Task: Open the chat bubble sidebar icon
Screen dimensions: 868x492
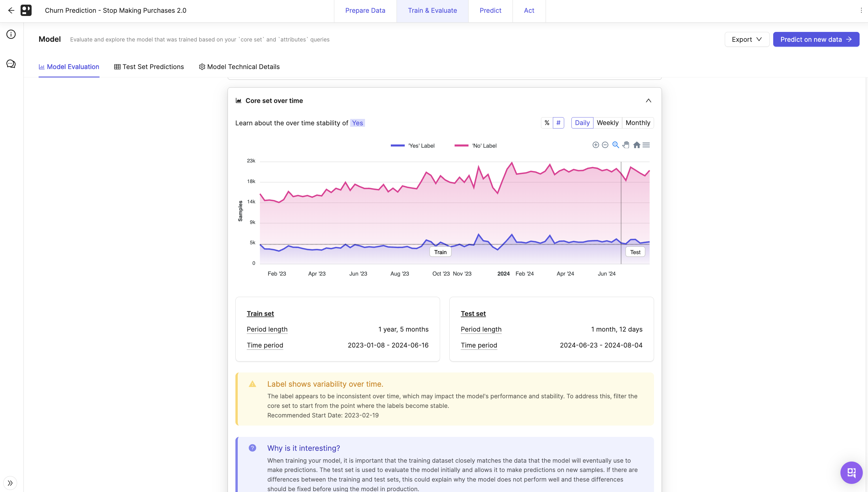Action: tap(11, 64)
